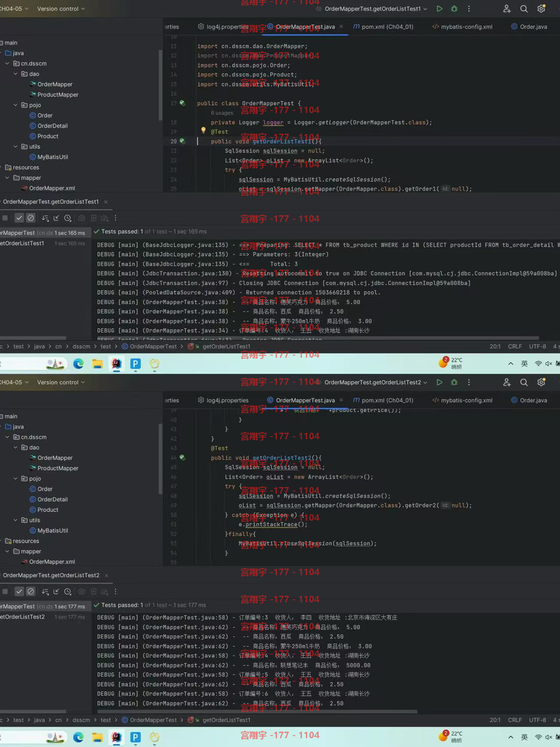
Task: Collapse the pojo folder in the upper project tree
Action: (x=15, y=105)
